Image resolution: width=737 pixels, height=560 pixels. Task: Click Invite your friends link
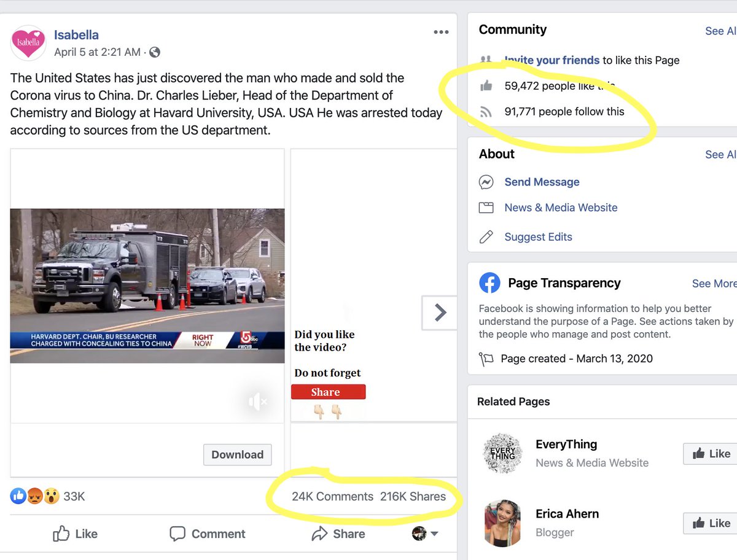552,60
